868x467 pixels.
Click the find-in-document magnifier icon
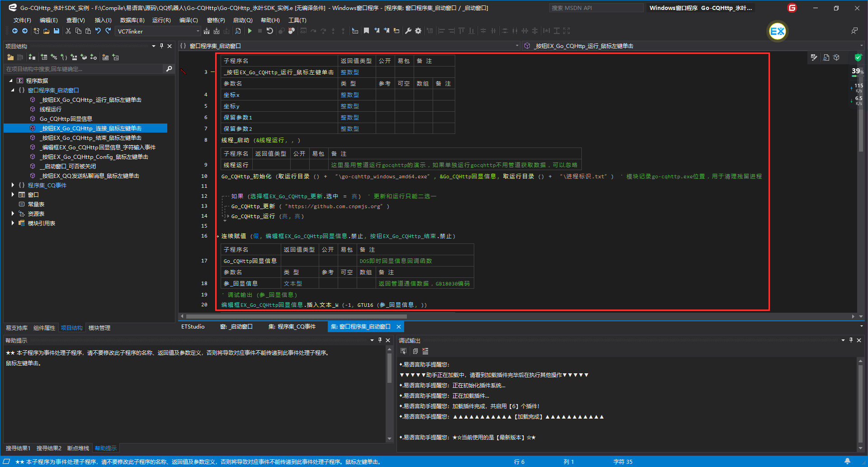point(238,31)
